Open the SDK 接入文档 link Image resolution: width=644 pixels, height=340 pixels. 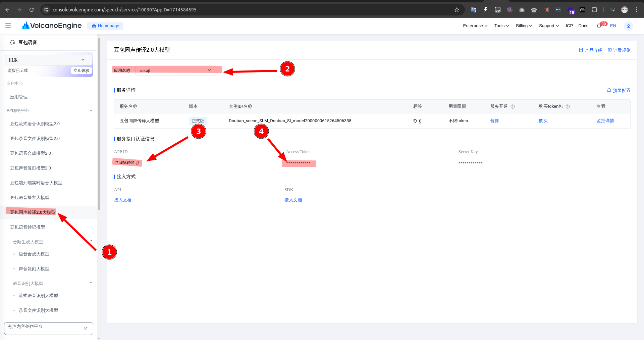tap(293, 200)
